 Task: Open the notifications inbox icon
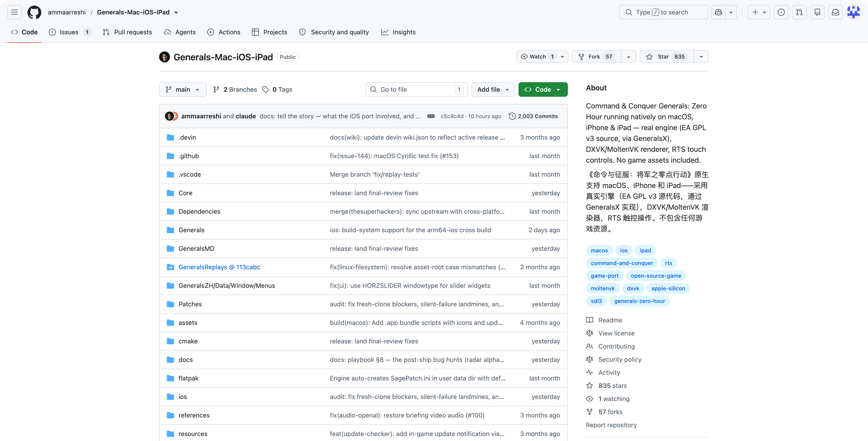coord(835,12)
